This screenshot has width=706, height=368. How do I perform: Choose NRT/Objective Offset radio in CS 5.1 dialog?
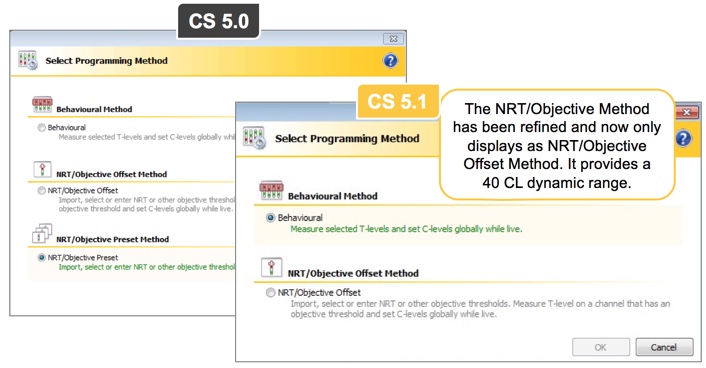click(270, 293)
